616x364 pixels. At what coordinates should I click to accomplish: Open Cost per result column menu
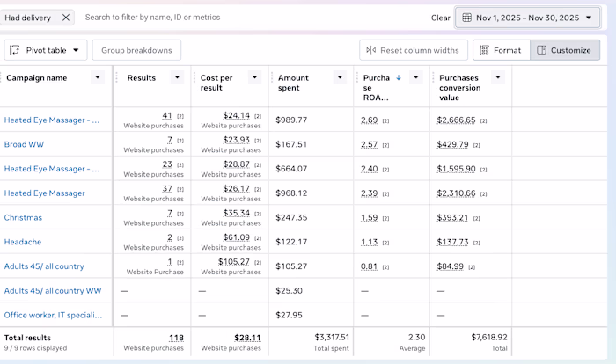[x=254, y=77]
